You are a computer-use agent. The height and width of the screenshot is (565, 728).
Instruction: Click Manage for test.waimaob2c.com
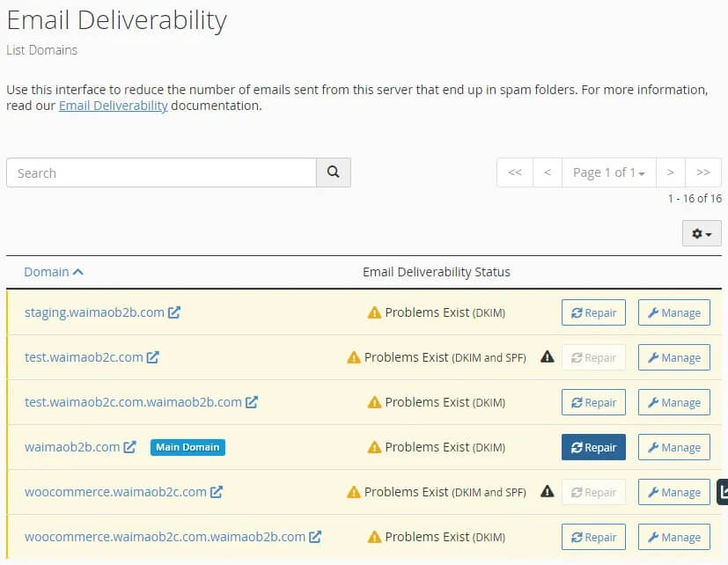673,356
